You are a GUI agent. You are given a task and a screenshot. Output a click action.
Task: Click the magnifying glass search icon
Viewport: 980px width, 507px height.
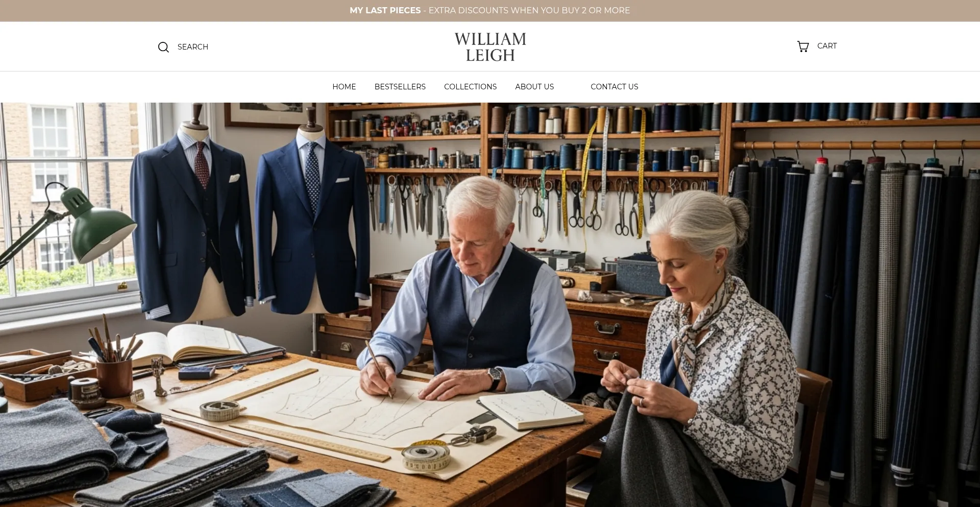pos(163,47)
